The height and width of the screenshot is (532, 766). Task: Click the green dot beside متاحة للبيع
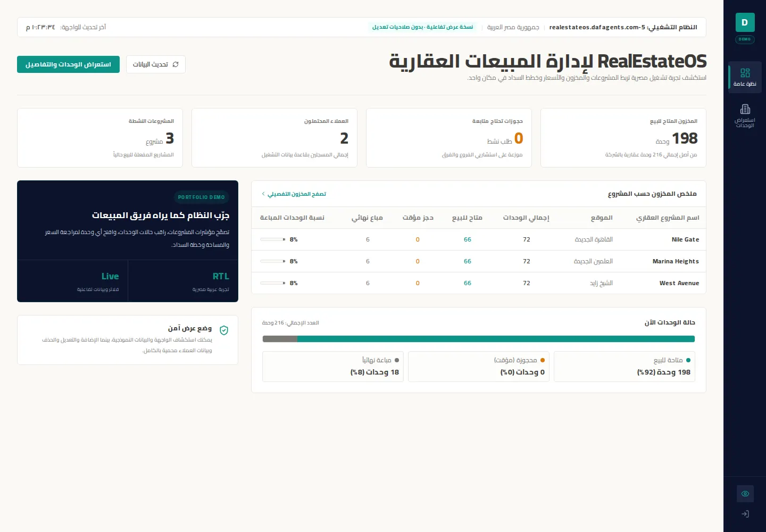point(688,360)
